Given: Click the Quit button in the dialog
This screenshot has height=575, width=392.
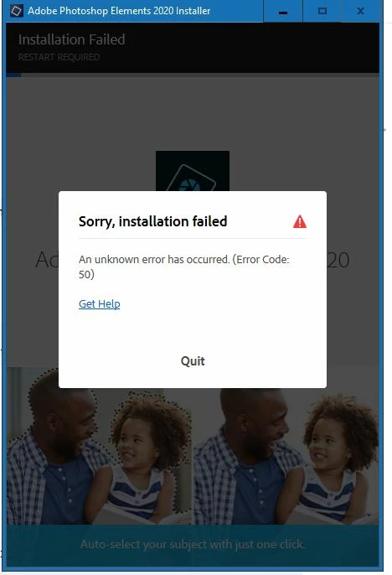Looking at the screenshot, I should click(x=193, y=361).
